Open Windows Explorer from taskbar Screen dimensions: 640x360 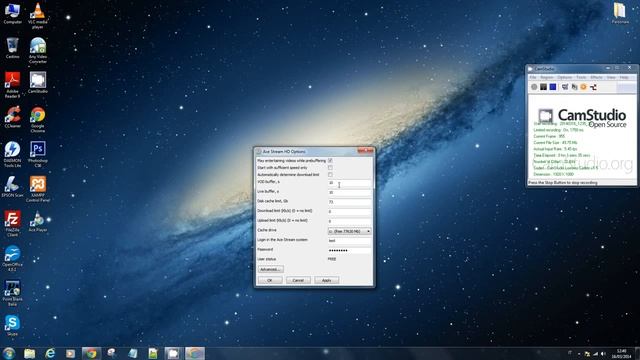coord(29,353)
